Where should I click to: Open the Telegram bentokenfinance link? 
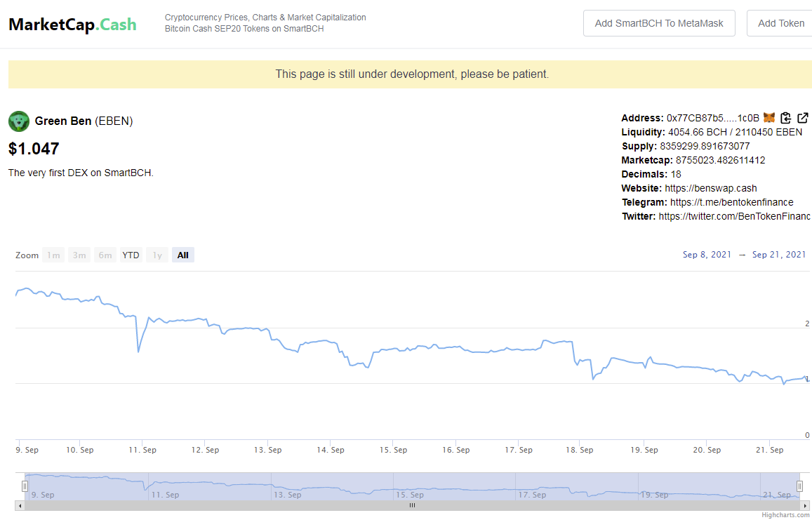pyautogui.click(x=732, y=202)
